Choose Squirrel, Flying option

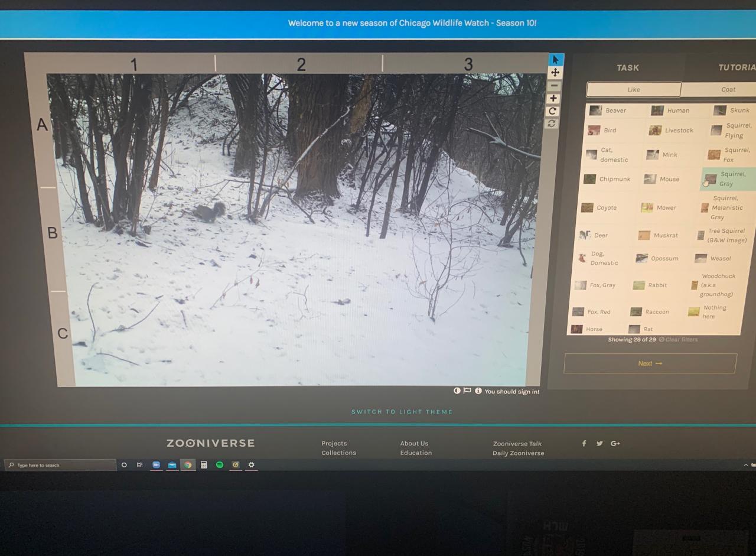732,130
